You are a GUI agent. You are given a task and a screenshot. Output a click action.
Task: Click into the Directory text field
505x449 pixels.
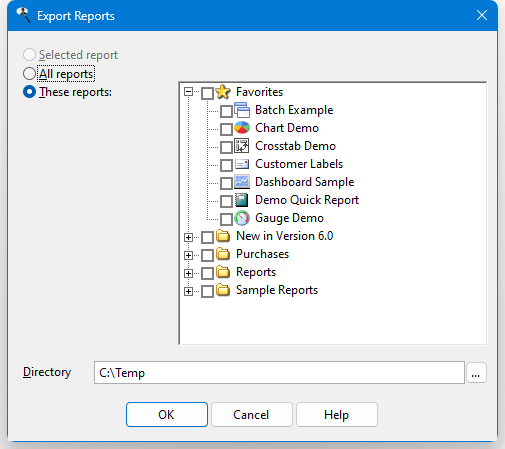[279, 373]
